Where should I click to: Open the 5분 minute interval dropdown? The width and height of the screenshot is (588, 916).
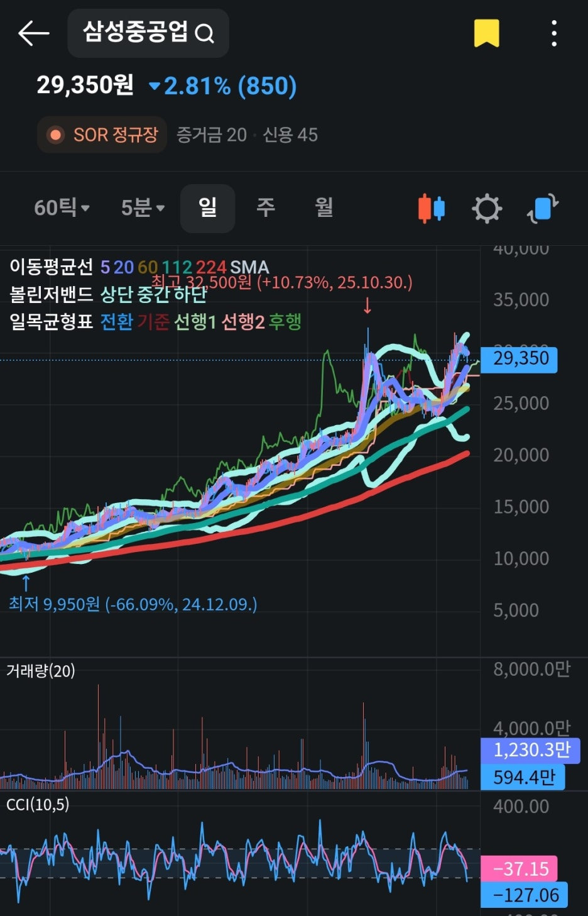point(143,207)
